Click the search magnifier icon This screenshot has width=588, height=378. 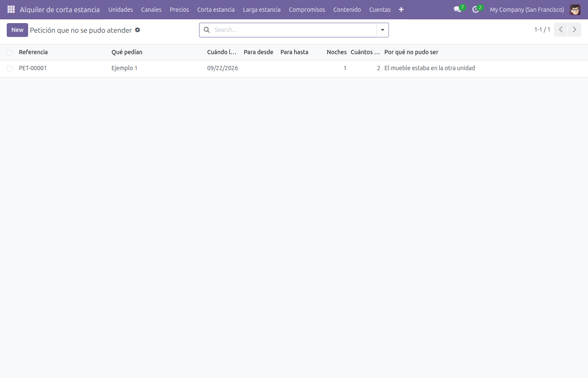(x=207, y=30)
